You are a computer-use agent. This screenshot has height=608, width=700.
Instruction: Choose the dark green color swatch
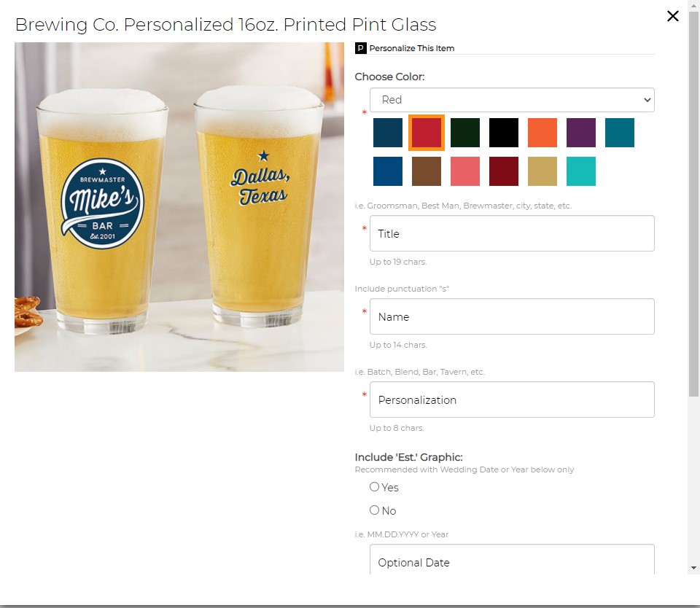pyautogui.click(x=465, y=133)
